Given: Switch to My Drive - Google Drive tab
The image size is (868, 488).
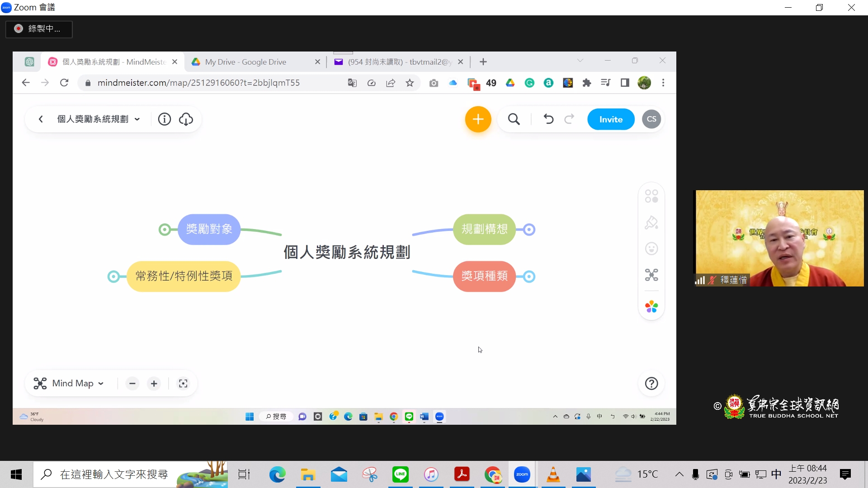Looking at the screenshot, I should pyautogui.click(x=245, y=62).
